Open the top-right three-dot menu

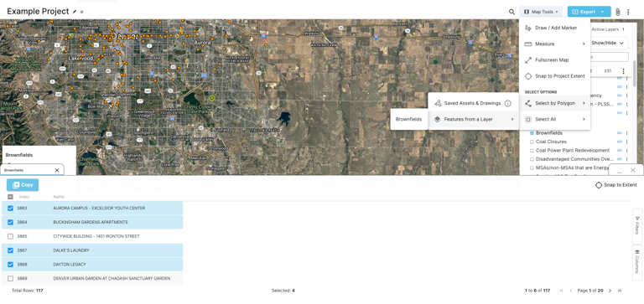tap(628, 12)
